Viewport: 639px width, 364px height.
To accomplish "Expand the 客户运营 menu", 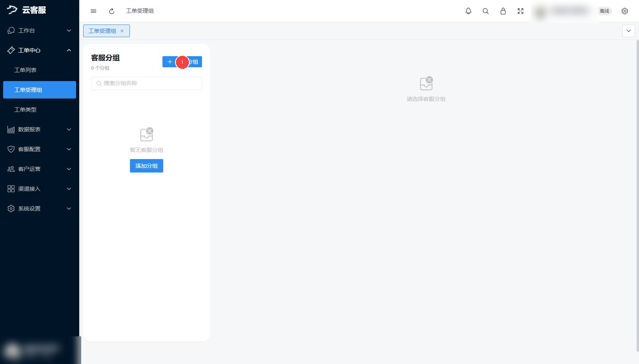I will tap(40, 169).
